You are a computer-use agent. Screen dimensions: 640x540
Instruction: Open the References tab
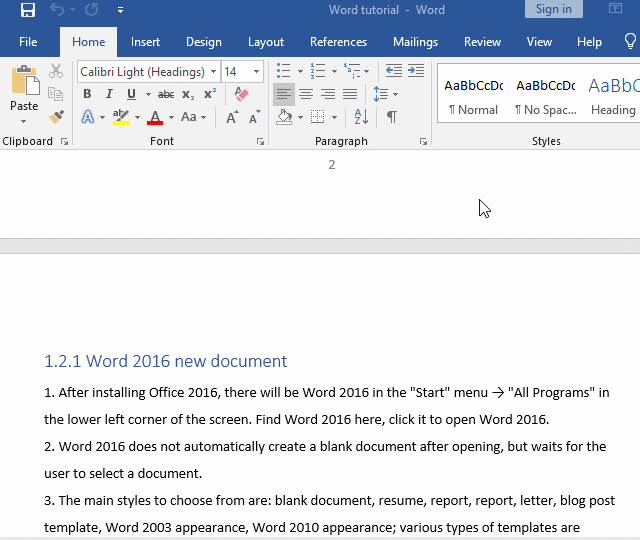click(x=338, y=42)
